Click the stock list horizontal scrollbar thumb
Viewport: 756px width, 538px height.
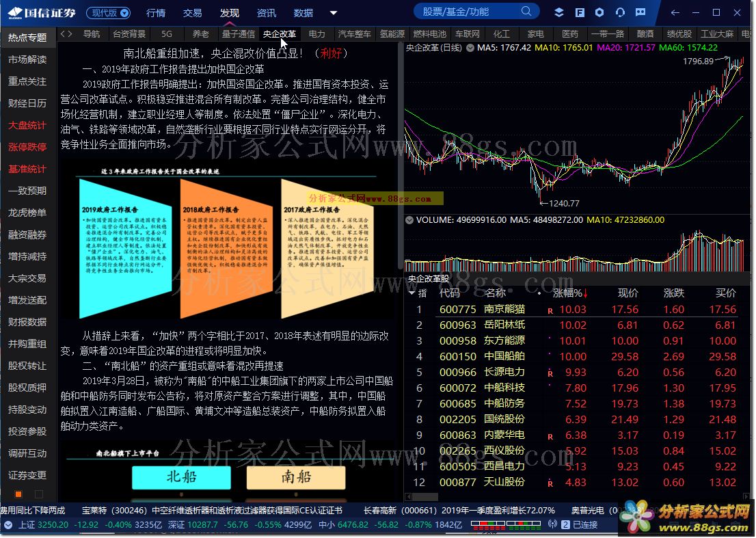[424, 496]
